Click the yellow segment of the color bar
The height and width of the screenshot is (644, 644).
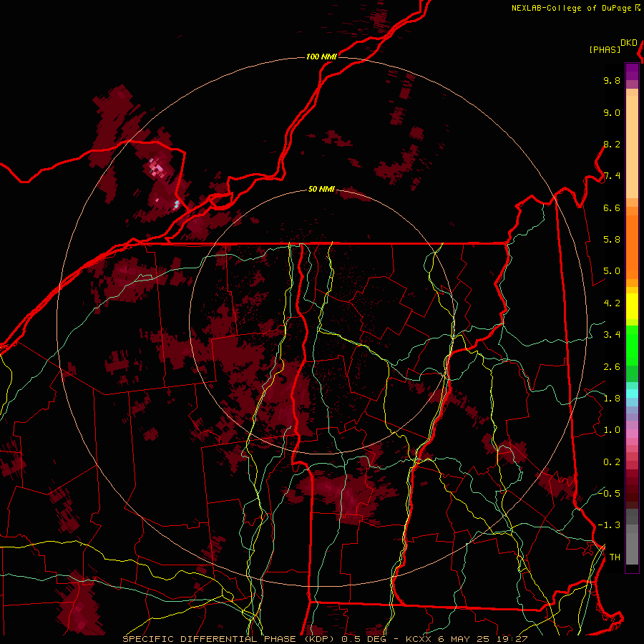coord(632,306)
